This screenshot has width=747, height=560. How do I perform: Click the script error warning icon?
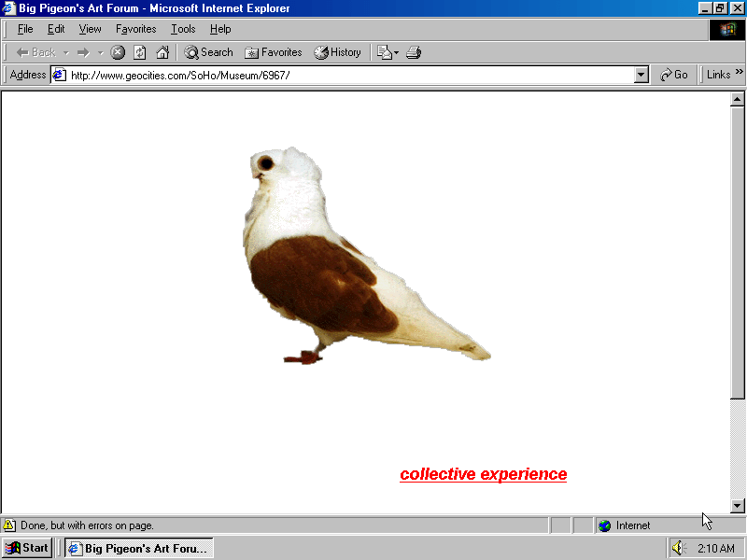coord(9,525)
